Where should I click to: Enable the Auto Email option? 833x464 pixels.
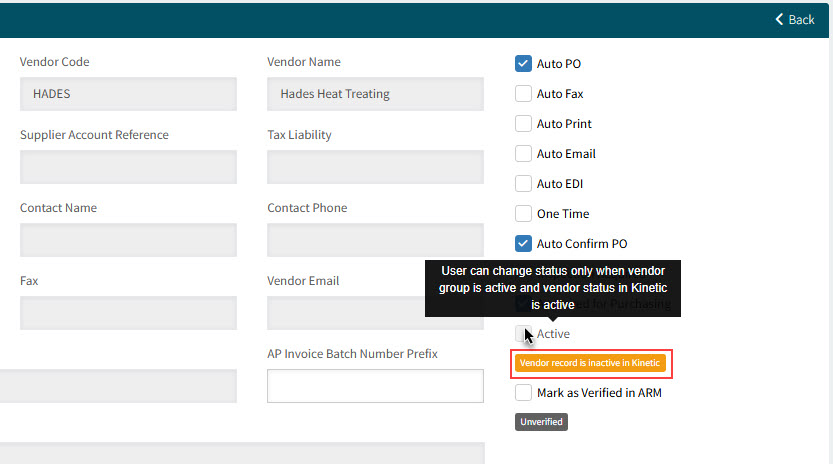[x=523, y=154]
